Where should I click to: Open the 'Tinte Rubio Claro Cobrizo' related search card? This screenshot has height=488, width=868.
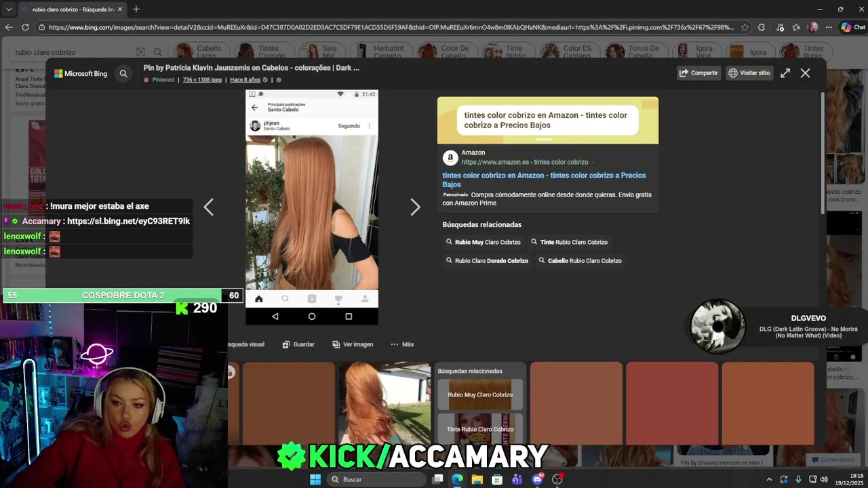pos(480,428)
